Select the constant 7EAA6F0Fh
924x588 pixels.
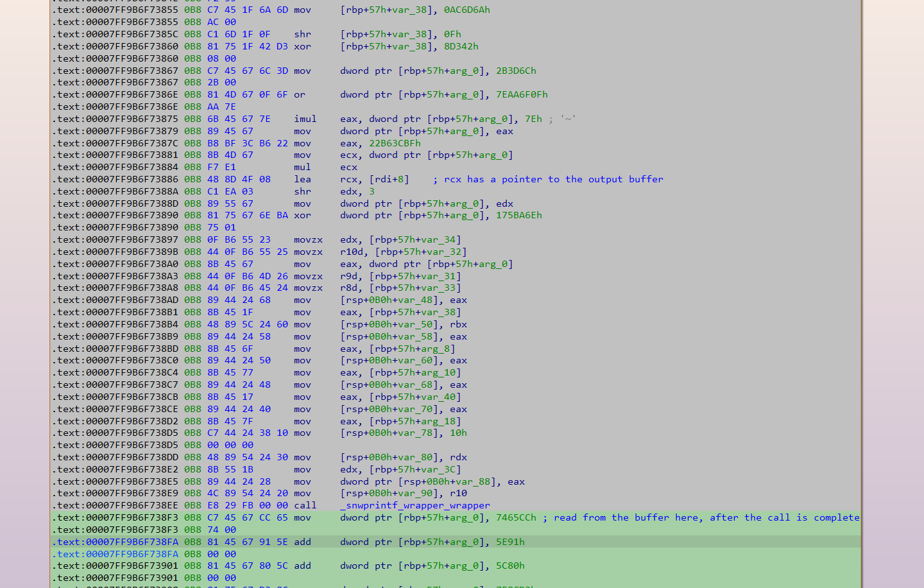522,94
